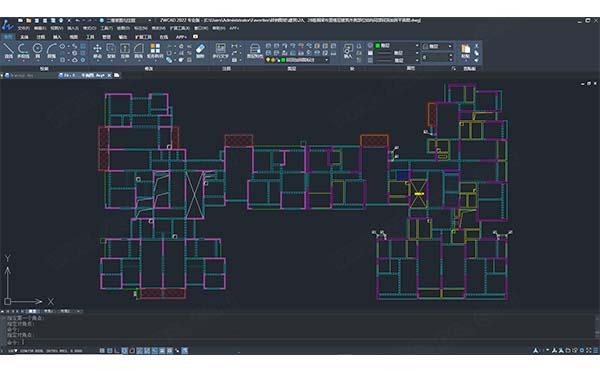Activate the Copy (复制) modify tool
The image size is (600, 371).
(x=111, y=50)
